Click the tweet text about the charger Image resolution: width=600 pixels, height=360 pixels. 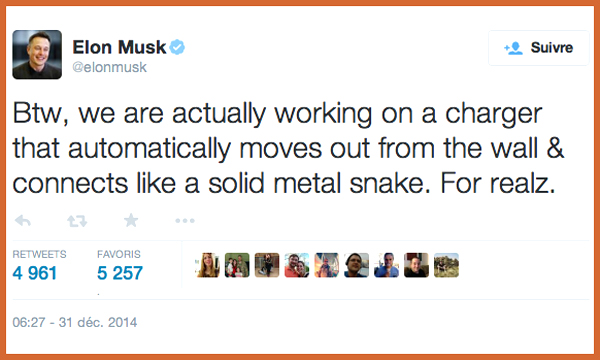[x=289, y=148]
